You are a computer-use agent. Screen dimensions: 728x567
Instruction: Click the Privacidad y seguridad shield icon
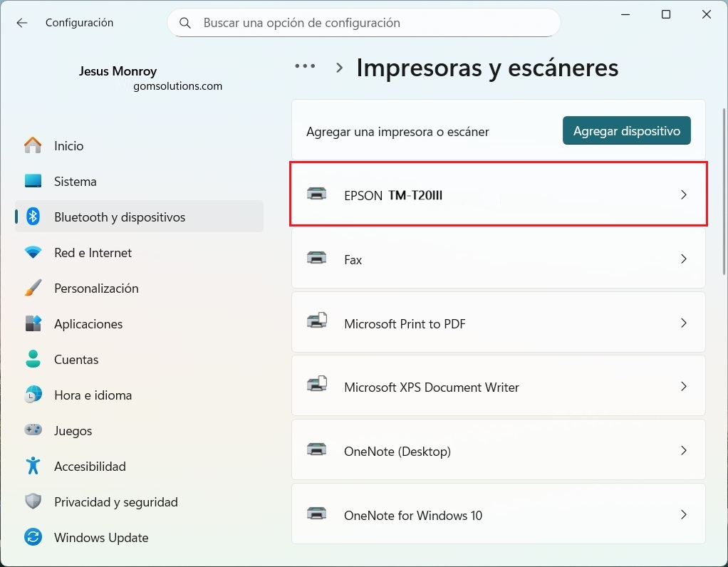coord(33,501)
